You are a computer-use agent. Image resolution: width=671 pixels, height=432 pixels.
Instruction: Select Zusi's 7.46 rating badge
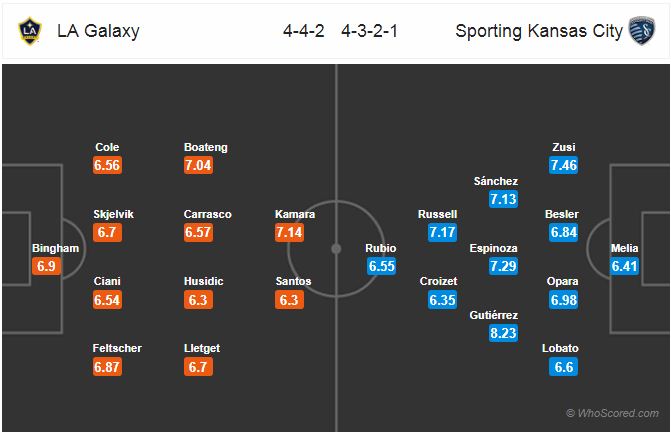point(564,165)
